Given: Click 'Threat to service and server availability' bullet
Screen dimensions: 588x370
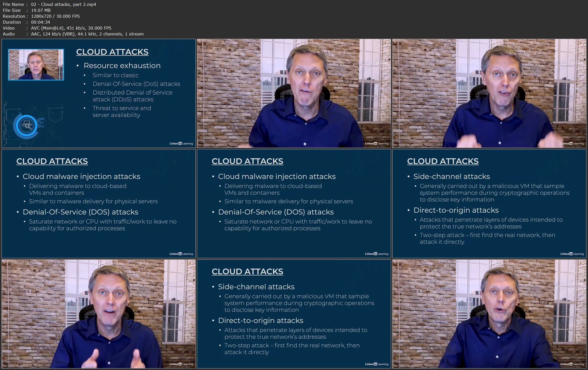Looking at the screenshot, I should pyautogui.click(x=122, y=112).
